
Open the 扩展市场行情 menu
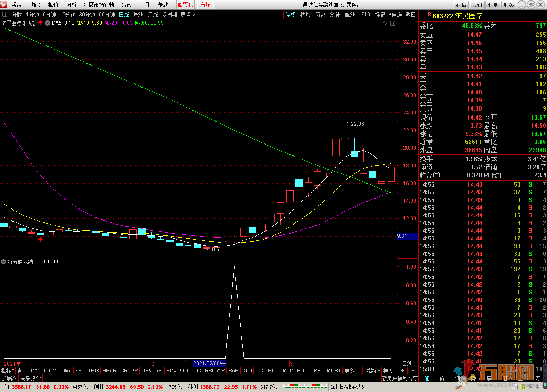point(99,5)
